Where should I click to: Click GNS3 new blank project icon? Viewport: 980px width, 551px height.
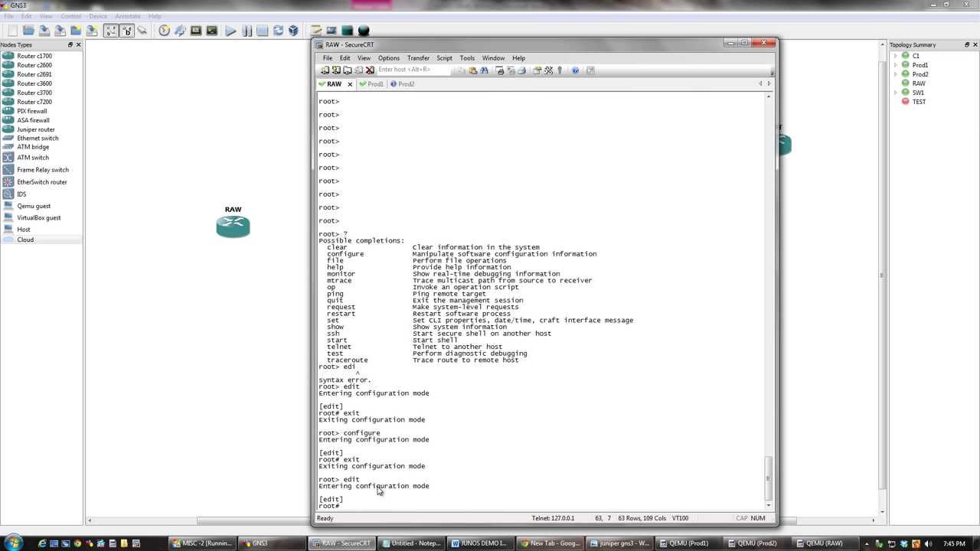(x=12, y=31)
